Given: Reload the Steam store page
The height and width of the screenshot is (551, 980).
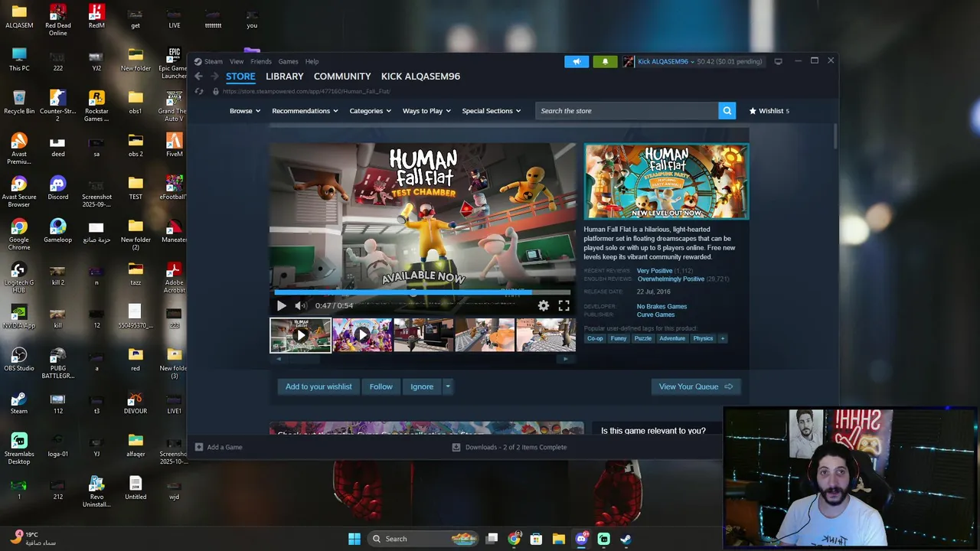Looking at the screenshot, I should (199, 91).
